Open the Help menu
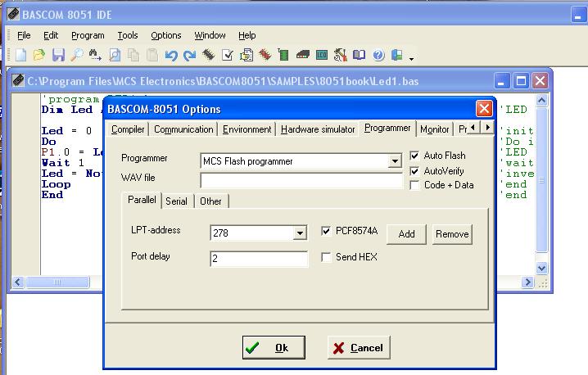588x375 pixels. click(x=247, y=35)
